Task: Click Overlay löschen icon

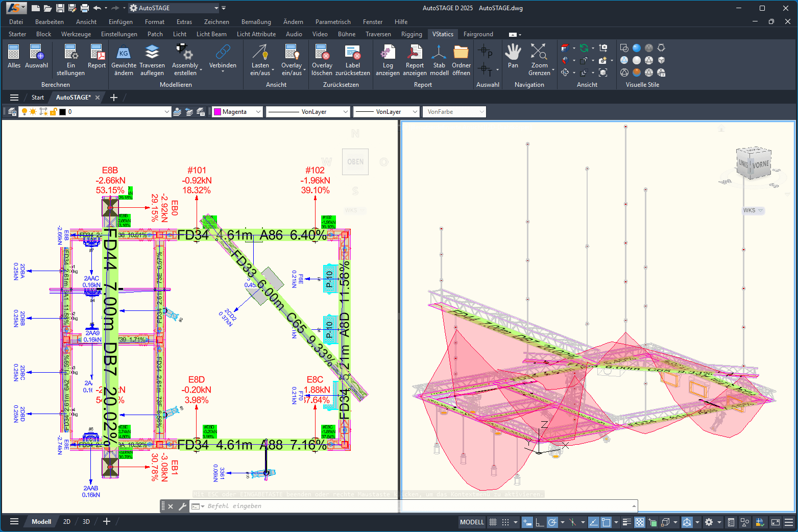Action: [322, 52]
